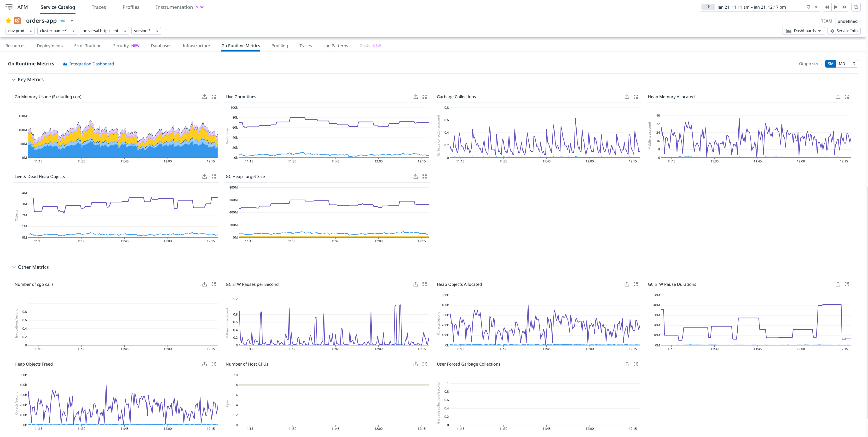Click the Go language icon next to orders-app
868x437 pixels.
[63, 21]
